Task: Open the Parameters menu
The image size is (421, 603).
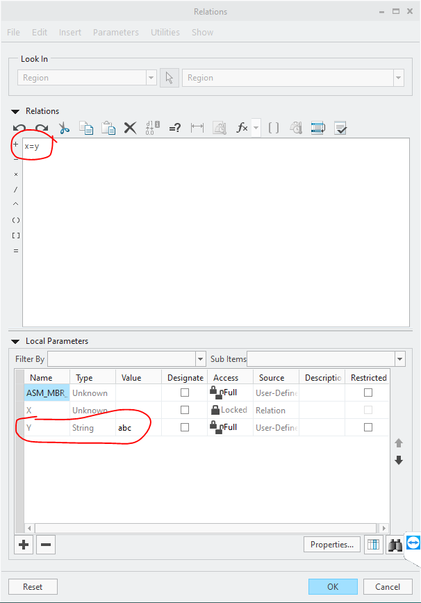Action: coord(116,32)
